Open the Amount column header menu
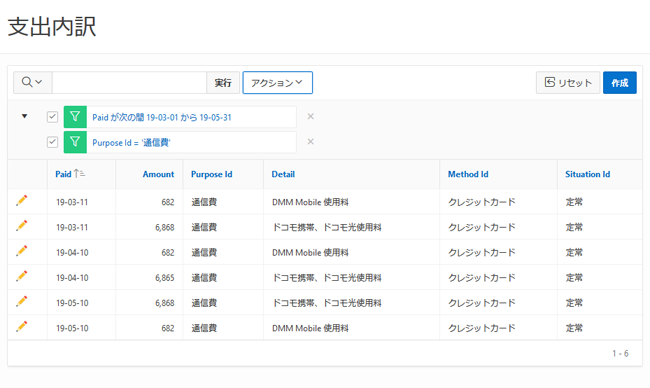 click(158, 174)
